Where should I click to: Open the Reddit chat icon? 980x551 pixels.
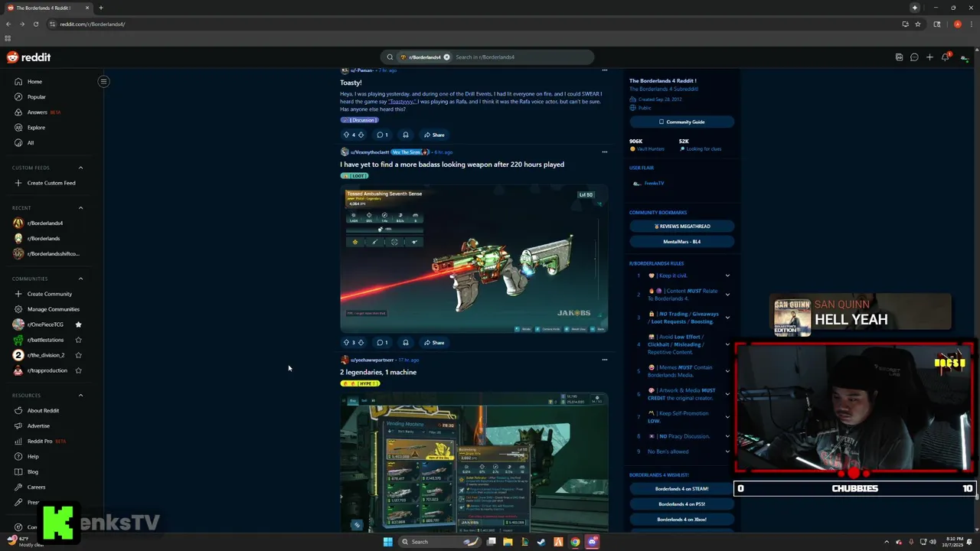tap(914, 57)
